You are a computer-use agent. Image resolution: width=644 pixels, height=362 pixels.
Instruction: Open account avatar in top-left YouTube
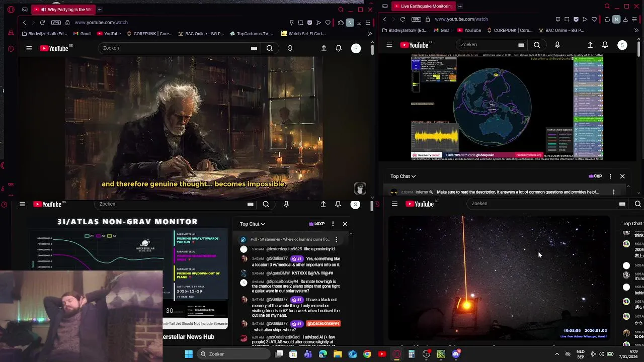(356, 48)
